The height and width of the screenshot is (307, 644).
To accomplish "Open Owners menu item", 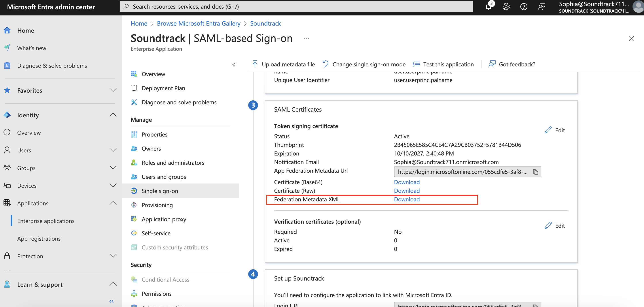I will click(x=151, y=148).
